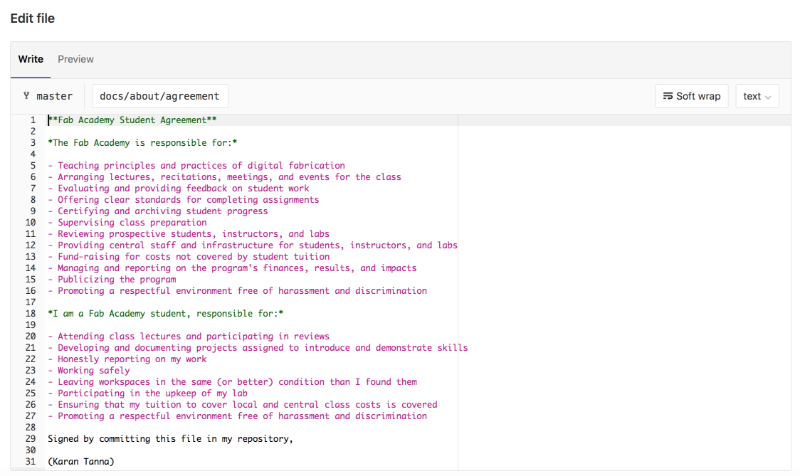
Task: Click line 'Leaving workspaces in the same (or better) condition'
Action: click(232, 382)
